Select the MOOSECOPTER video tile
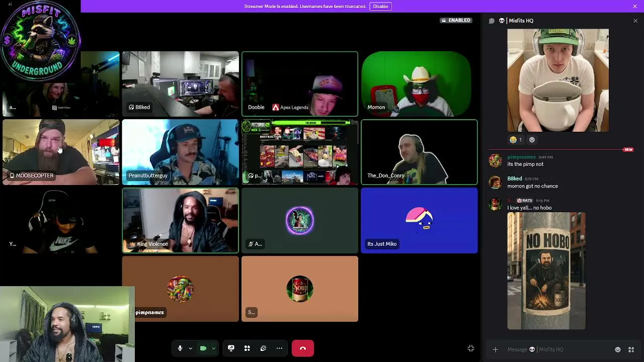Viewport: 644px width, 362px height. pyautogui.click(x=61, y=152)
